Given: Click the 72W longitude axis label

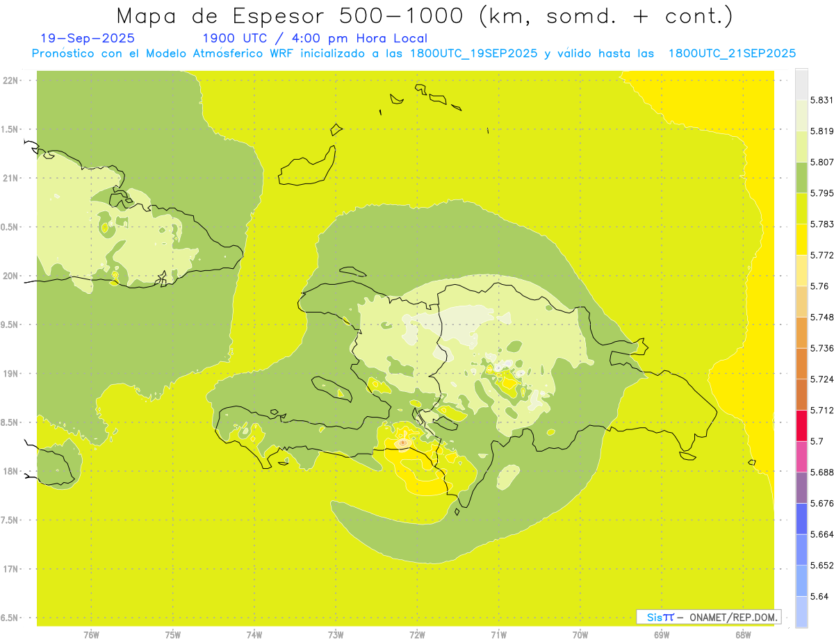Looking at the screenshot, I should tap(417, 634).
